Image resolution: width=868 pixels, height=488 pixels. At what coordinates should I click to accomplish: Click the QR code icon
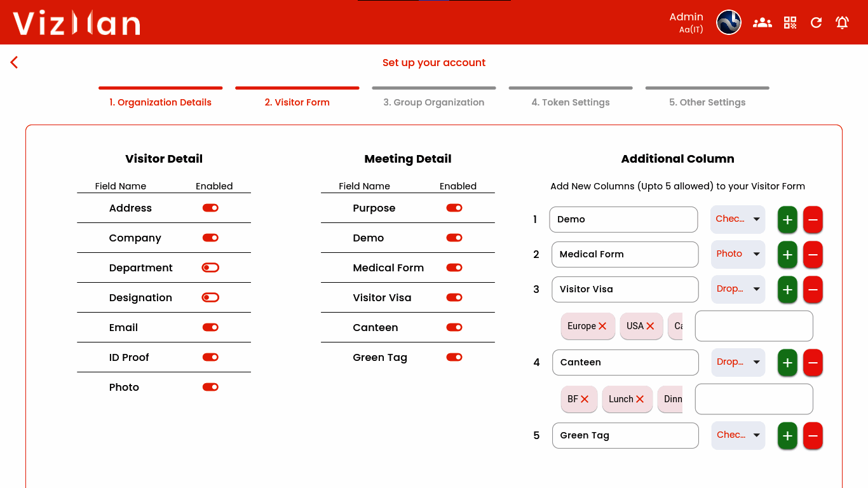tap(790, 23)
